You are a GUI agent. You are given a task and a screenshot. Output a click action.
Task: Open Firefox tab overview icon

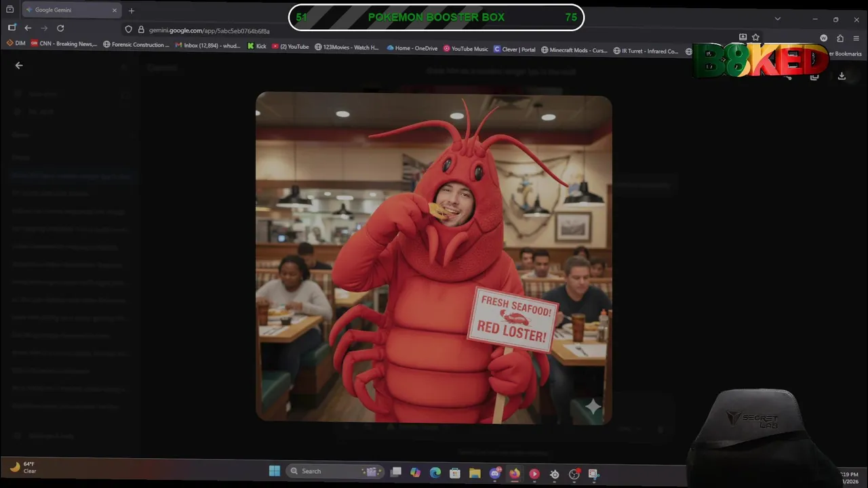pyautogui.click(x=9, y=10)
